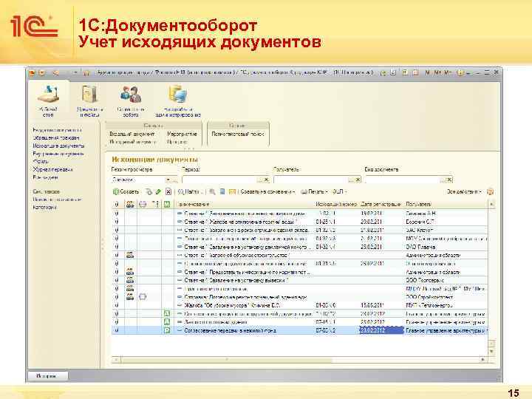This screenshot has height=399, width=532.
Task: Select row Ответ на "Заявление на установку вывески"
Action: [x=300, y=280]
